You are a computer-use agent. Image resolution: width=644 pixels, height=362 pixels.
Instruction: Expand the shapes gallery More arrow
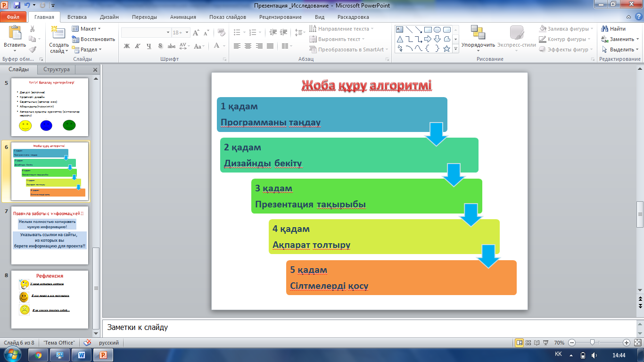(x=456, y=49)
